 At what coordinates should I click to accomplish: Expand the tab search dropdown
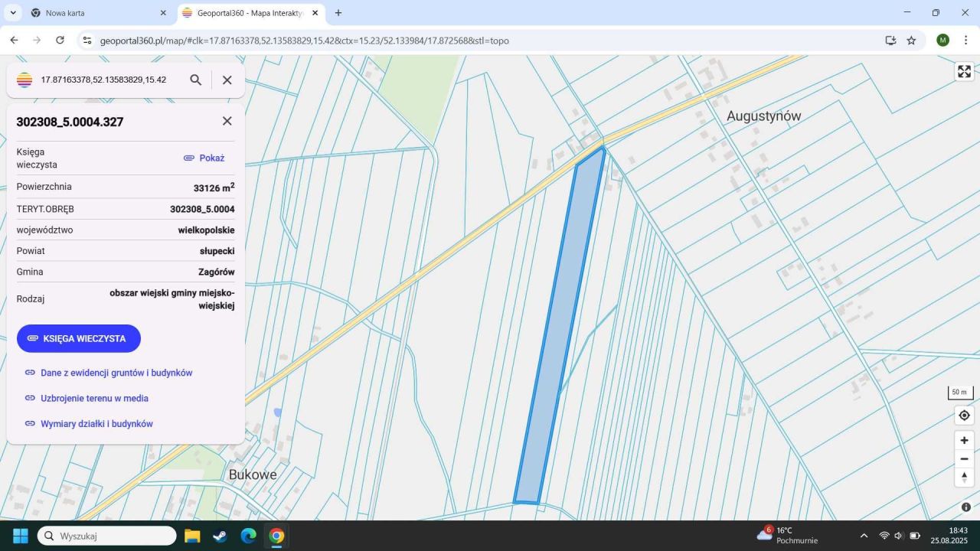[x=13, y=13]
